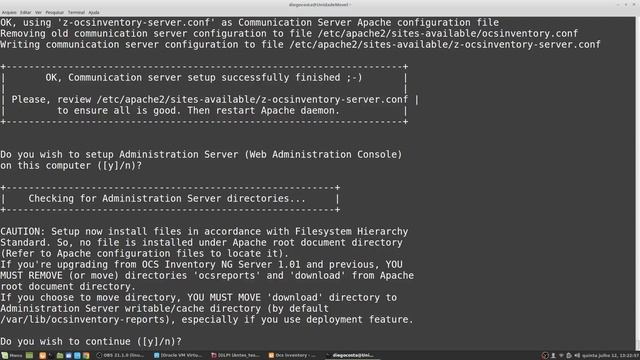Click the 'root document directory.' line

pos(68,287)
